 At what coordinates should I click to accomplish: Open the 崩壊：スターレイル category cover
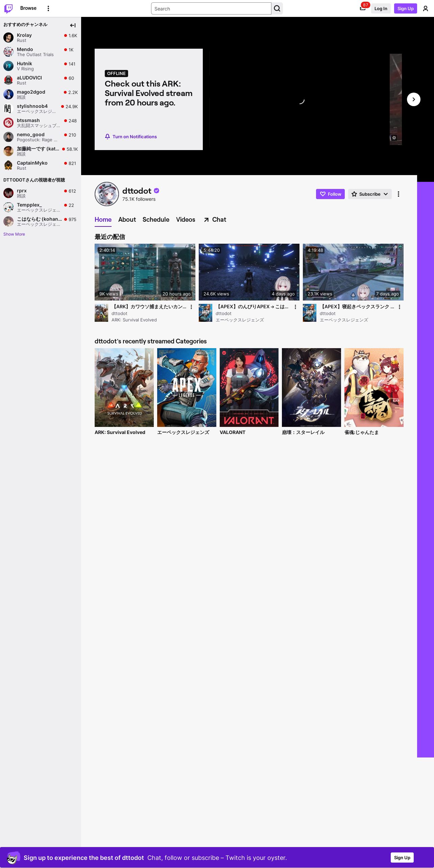tap(311, 387)
